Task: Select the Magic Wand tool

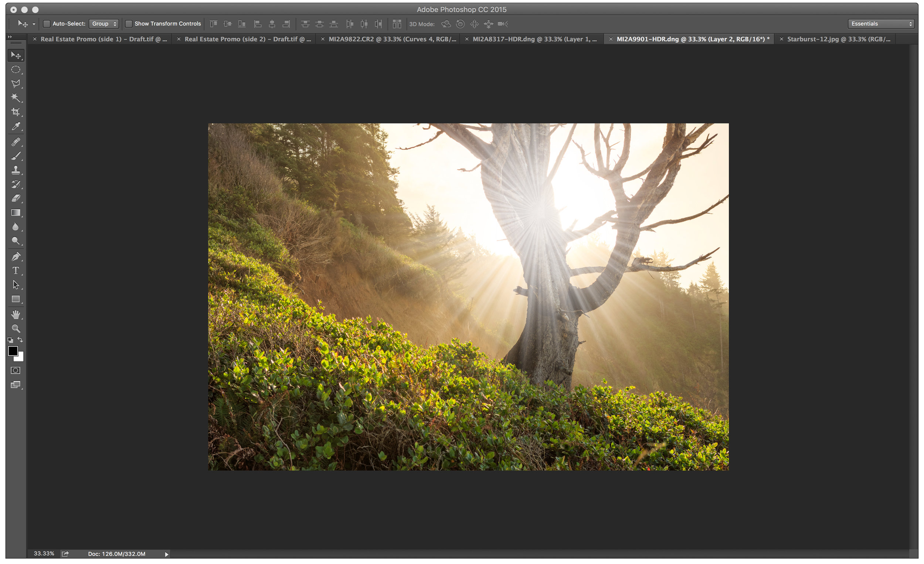Action: tap(16, 98)
